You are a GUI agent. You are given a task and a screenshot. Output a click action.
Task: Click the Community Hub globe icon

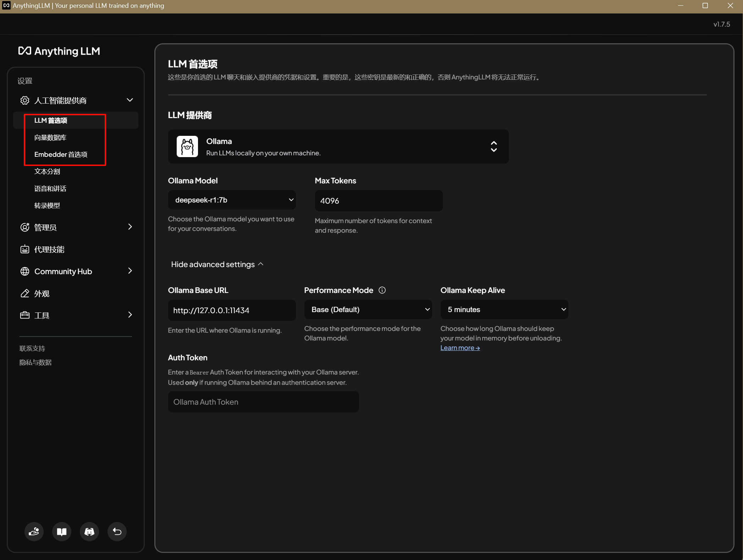pyautogui.click(x=25, y=271)
